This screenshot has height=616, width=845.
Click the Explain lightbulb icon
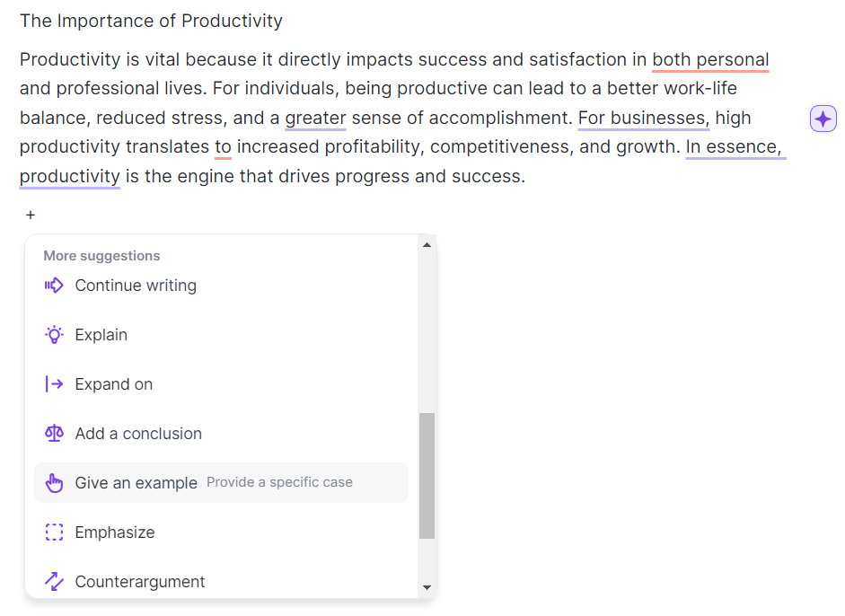54,335
